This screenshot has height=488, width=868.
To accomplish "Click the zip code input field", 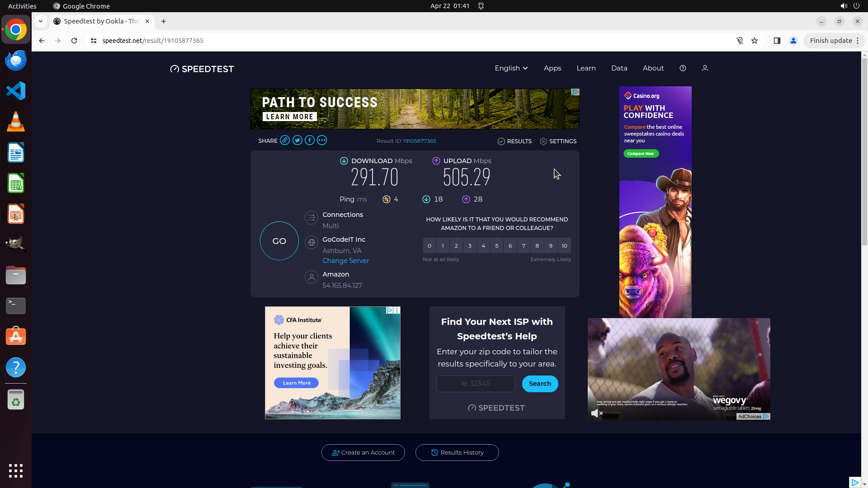I will (475, 384).
